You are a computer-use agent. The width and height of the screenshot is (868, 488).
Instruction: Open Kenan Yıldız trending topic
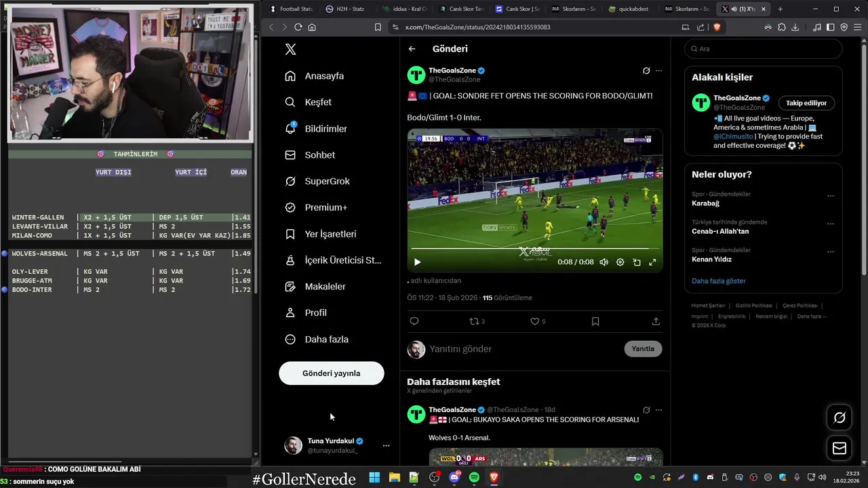[x=711, y=259]
